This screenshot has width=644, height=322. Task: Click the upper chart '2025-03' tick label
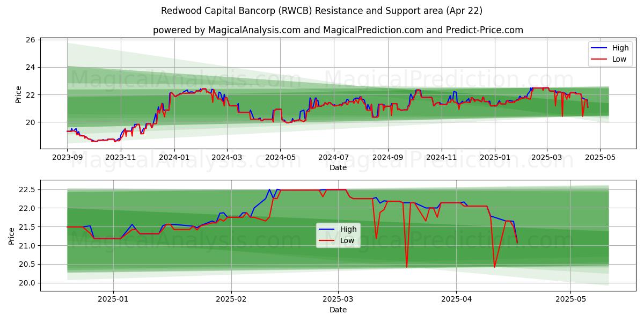pyautogui.click(x=547, y=158)
